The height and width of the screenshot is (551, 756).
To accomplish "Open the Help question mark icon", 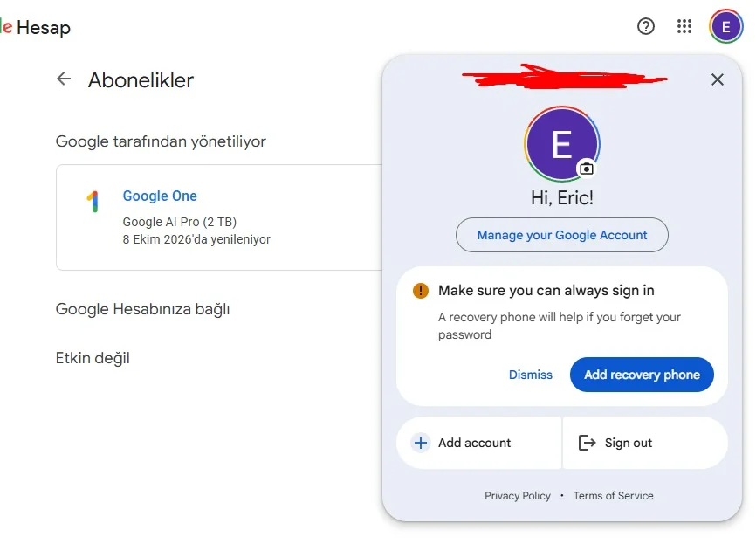I will tap(646, 26).
